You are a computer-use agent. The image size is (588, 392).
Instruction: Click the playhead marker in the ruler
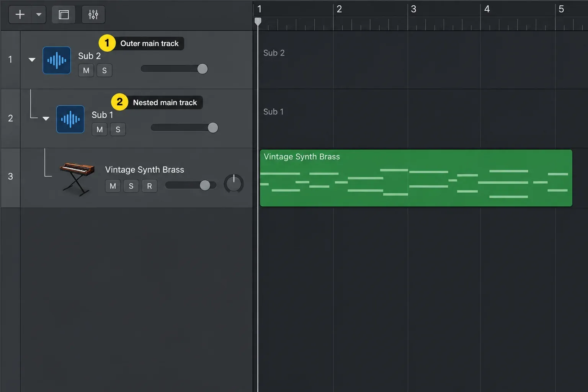258,22
